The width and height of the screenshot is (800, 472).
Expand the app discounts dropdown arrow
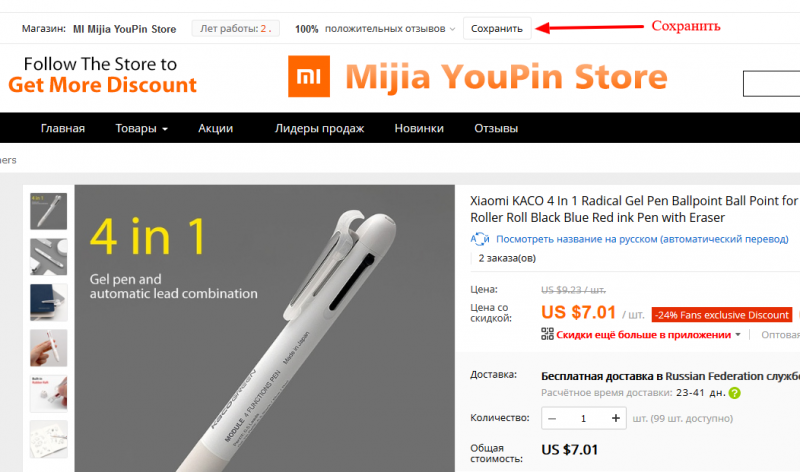(738, 335)
